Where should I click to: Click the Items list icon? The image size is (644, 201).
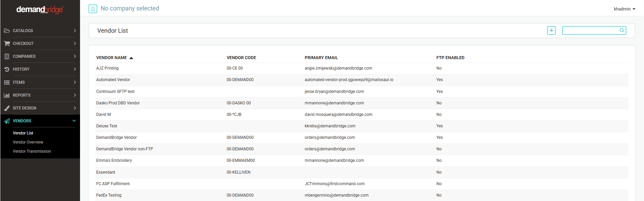click(7, 82)
